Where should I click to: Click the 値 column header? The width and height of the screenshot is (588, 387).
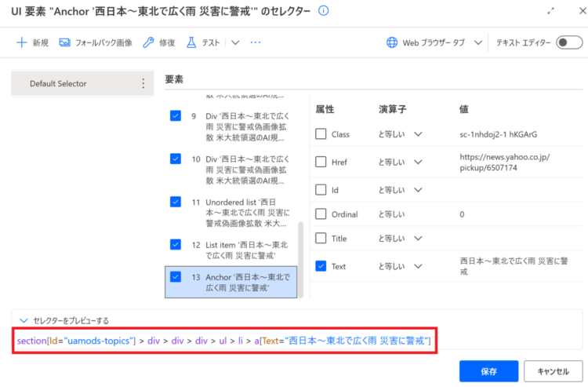point(464,109)
